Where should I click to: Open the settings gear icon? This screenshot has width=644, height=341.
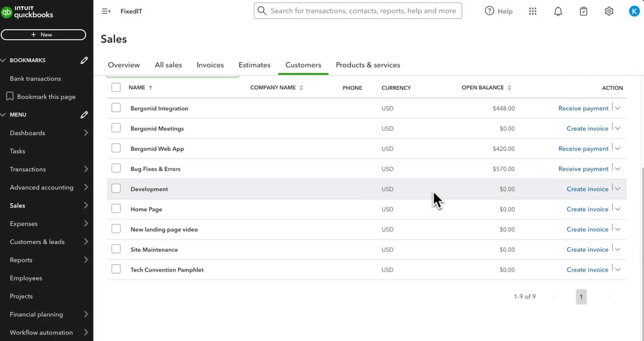tap(609, 11)
